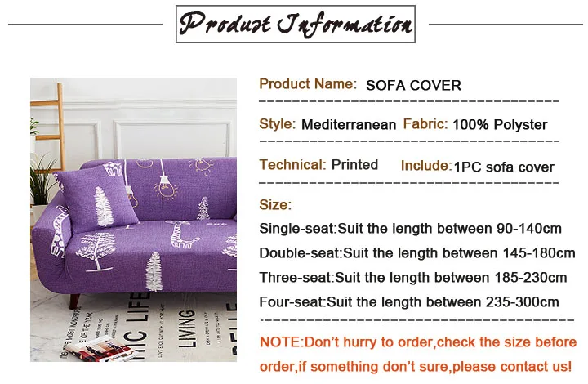Click the Double-seat 145-180cm size line
588x384 pixels.
[x=417, y=253]
